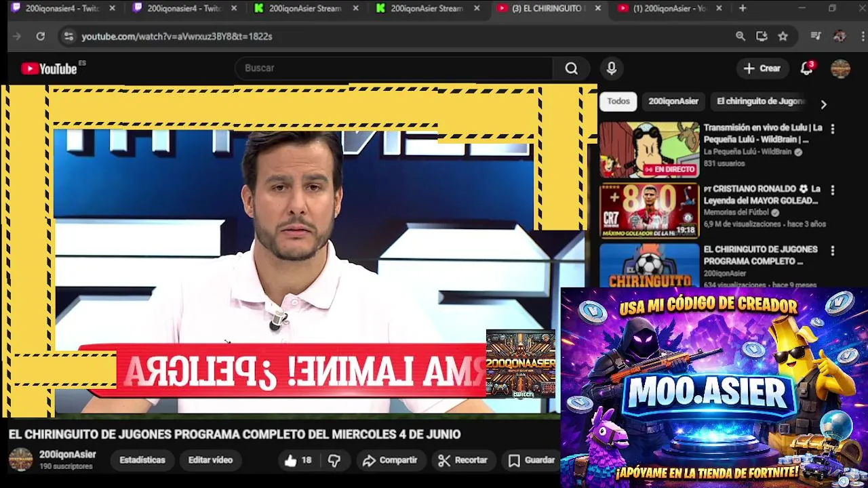Click Memorias del Fútbol channel name

pyautogui.click(x=736, y=213)
